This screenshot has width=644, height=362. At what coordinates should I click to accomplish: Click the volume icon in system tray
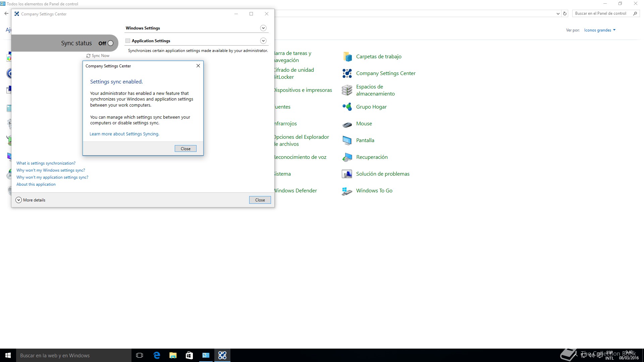click(592, 355)
